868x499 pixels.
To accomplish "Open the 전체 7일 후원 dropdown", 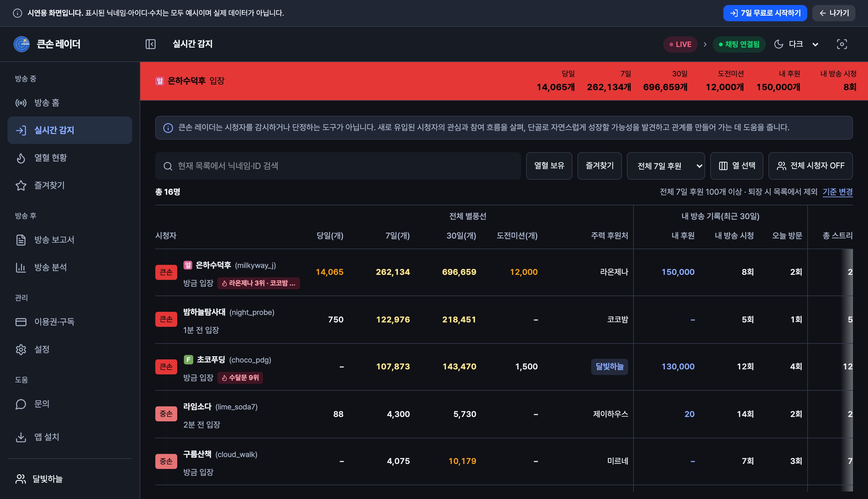I will [666, 166].
